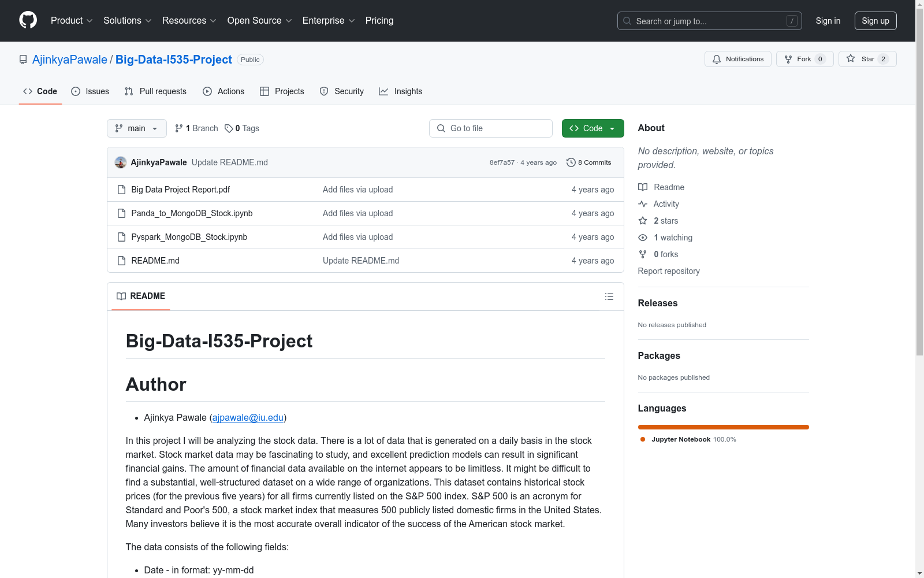Switch to the Projects tab
The width and height of the screenshot is (924, 578).
pos(282,91)
